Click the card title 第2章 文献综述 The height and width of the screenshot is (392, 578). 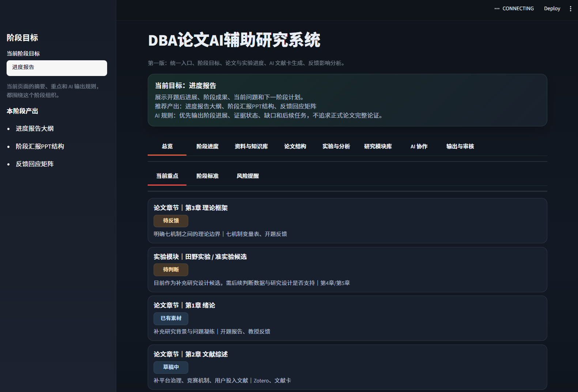[x=206, y=354]
